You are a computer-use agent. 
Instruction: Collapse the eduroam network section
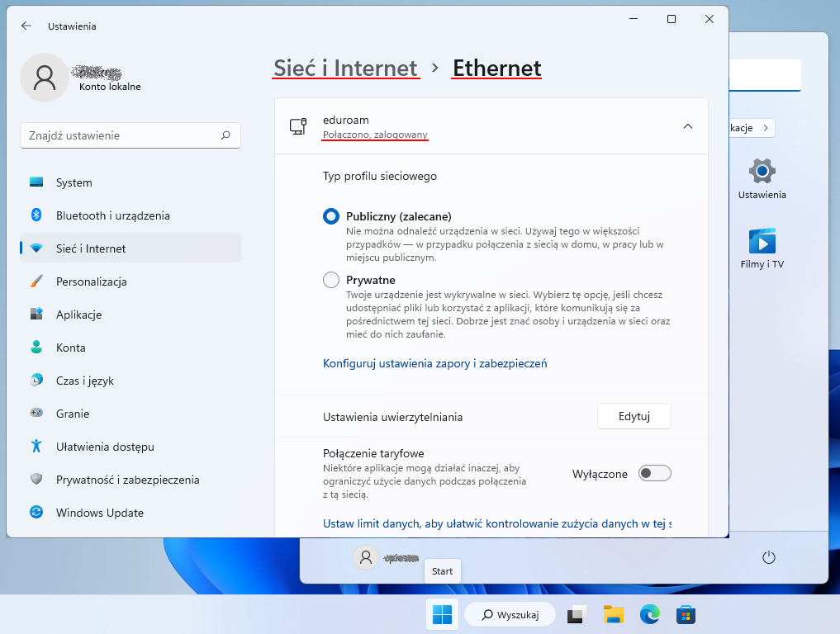688,126
